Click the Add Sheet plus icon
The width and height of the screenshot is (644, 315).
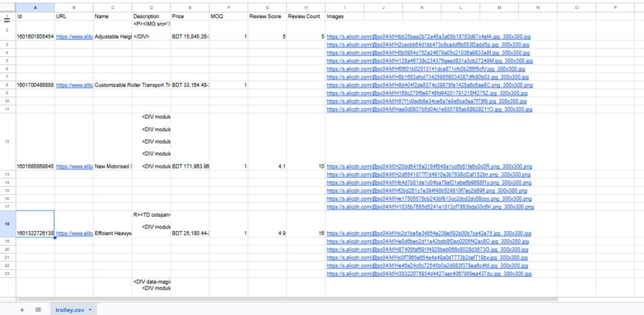point(22,310)
